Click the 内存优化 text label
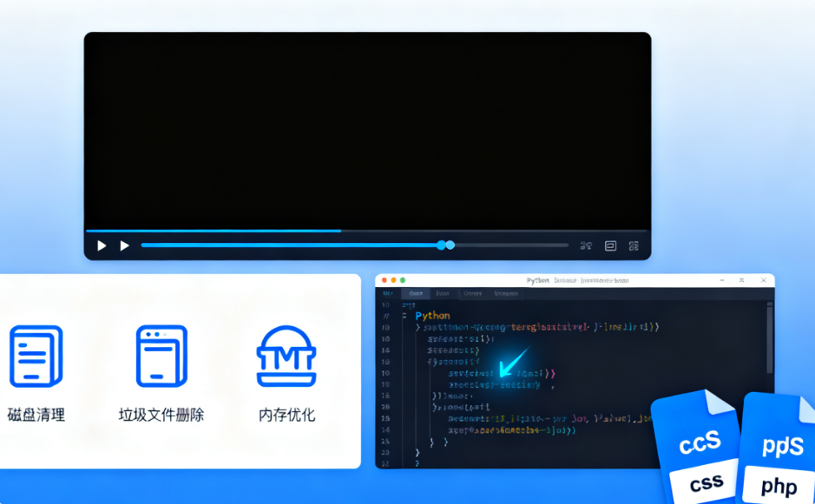This screenshot has width=815, height=504. pos(286,415)
